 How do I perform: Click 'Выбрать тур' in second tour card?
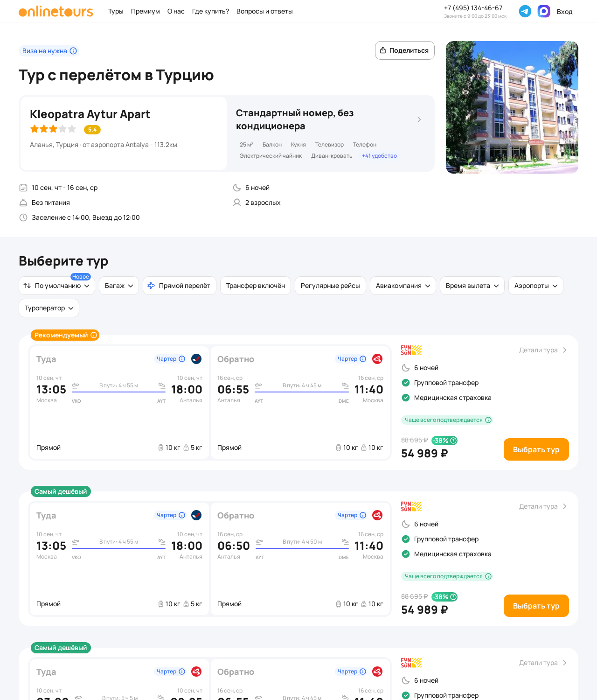[x=536, y=606]
